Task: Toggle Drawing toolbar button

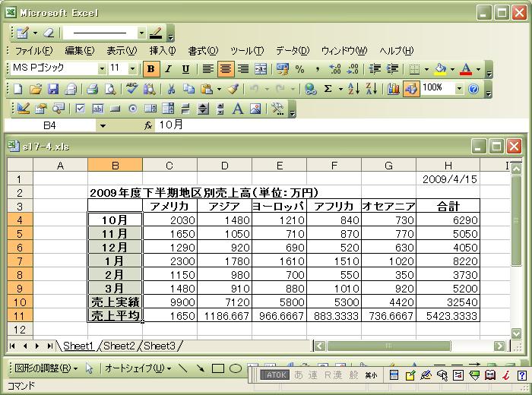Action: [x=411, y=89]
